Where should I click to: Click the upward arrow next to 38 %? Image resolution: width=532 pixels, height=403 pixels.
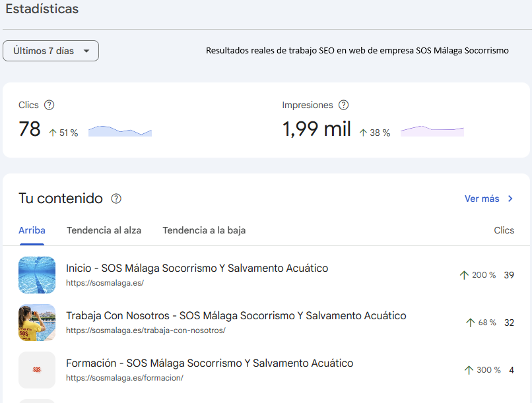(x=362, y=133)
